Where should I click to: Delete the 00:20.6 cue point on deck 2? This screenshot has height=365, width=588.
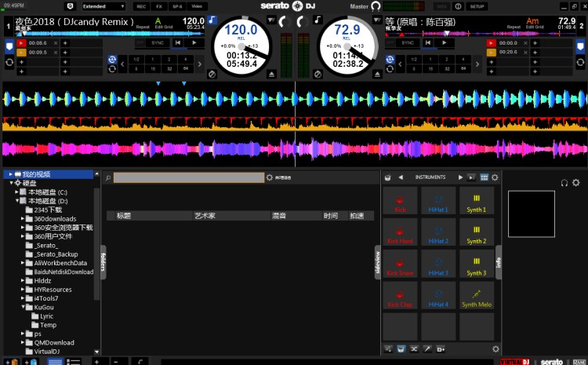[525, 53]
